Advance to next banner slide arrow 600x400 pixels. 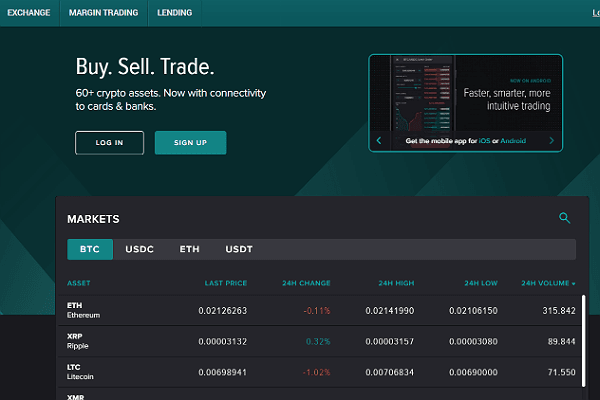[551, 141]
